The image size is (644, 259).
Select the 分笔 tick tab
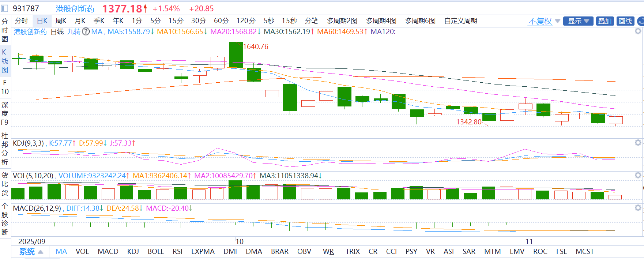click(x=312, y=21)
